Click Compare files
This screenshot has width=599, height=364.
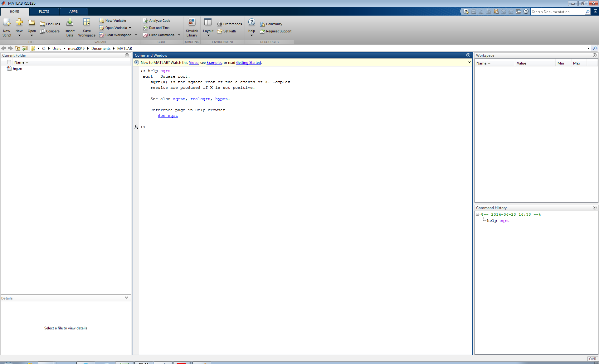(50, 31)
